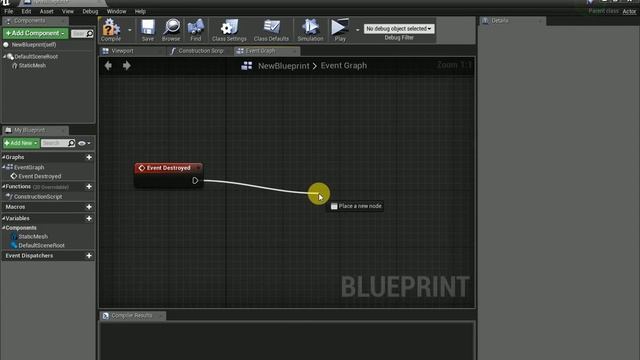
Task: Click Add Component button
Action: click(35, 33)
